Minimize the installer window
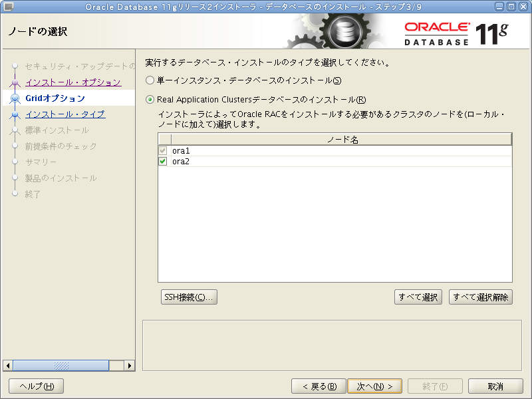532x399 pixels. (499, 7)
